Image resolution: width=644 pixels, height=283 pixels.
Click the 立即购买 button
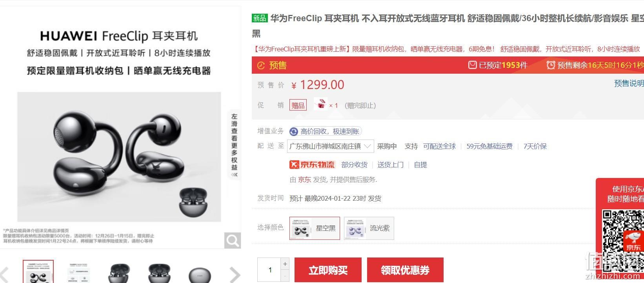[x=328, y=270]
